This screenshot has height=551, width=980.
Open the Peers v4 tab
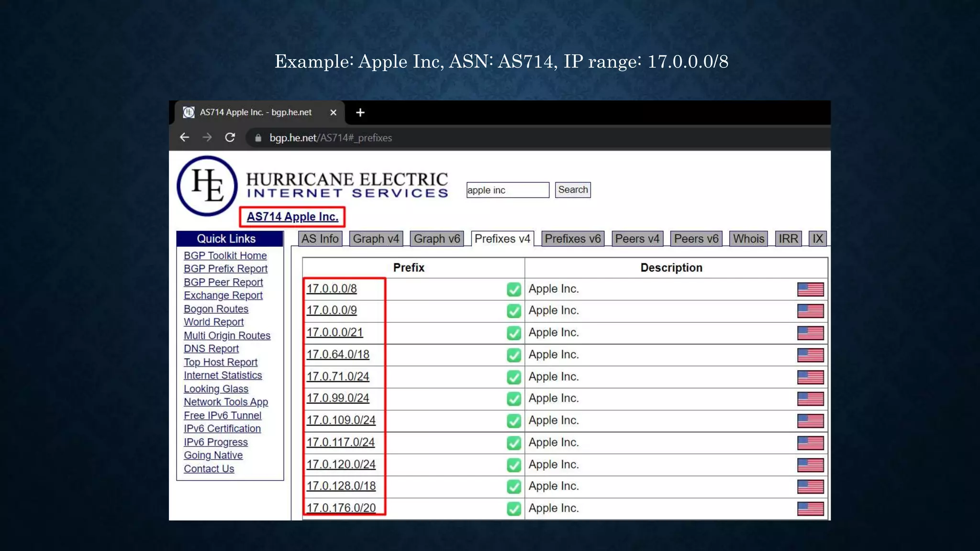pyautogui.click(x=637, y=239)
